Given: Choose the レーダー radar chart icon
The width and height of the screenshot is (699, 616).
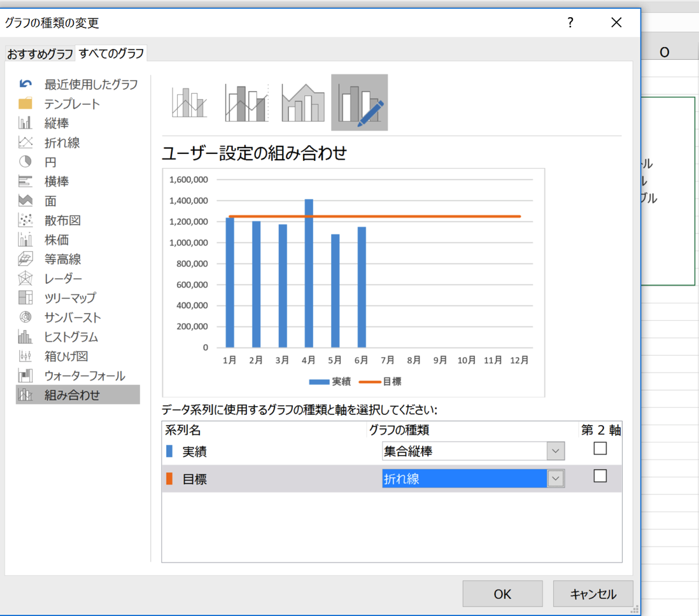Looking at the screenshot, I should [25, 278].
